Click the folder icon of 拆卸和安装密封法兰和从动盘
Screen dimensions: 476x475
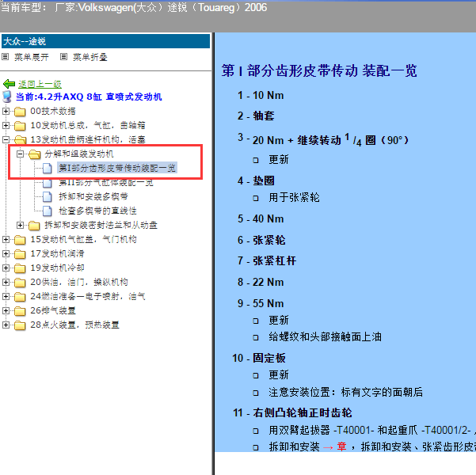pos(34,226)
